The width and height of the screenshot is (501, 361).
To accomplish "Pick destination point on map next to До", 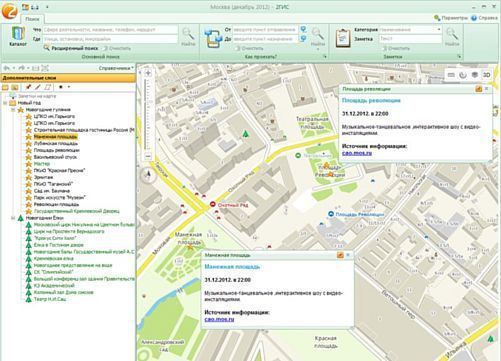I will pos(303,39).
